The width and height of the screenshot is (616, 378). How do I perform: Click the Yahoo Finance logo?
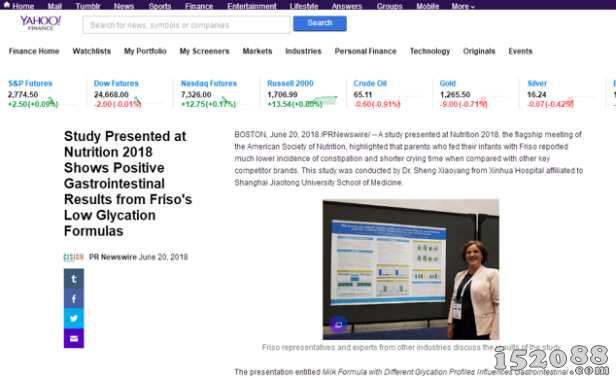click(40, 23)
